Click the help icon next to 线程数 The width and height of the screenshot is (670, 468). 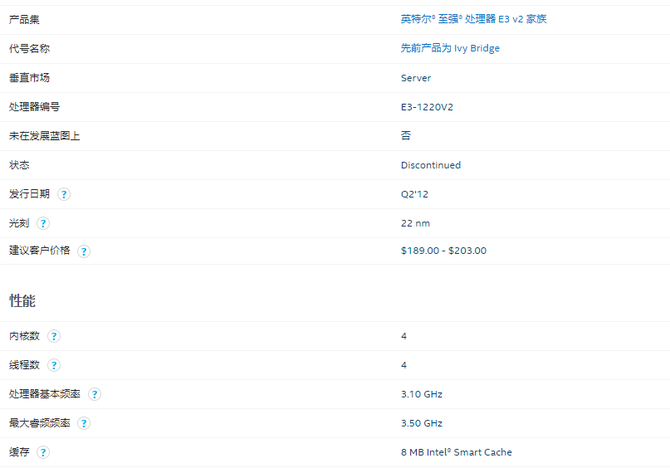click(x=54, y=365)
